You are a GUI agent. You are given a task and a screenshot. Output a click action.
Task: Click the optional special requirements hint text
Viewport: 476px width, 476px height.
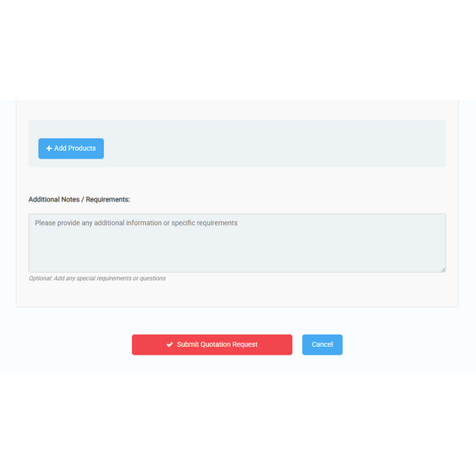point(97,278)
